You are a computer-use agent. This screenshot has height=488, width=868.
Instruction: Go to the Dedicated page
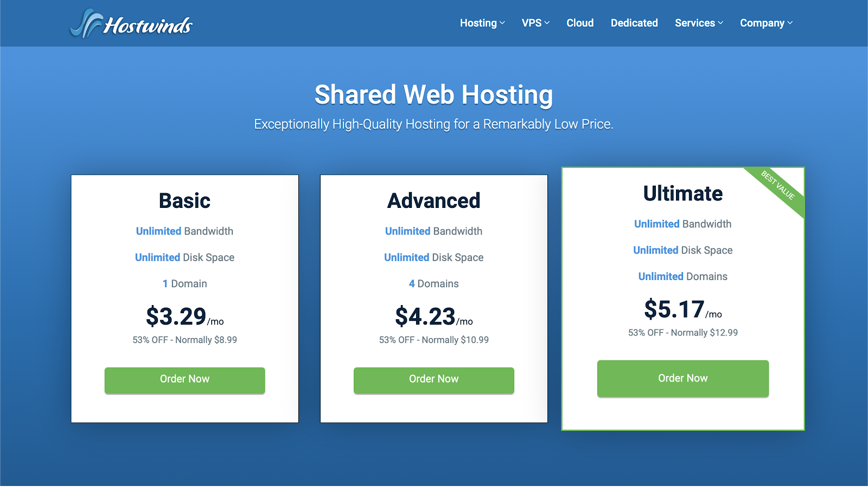(634, 23)
